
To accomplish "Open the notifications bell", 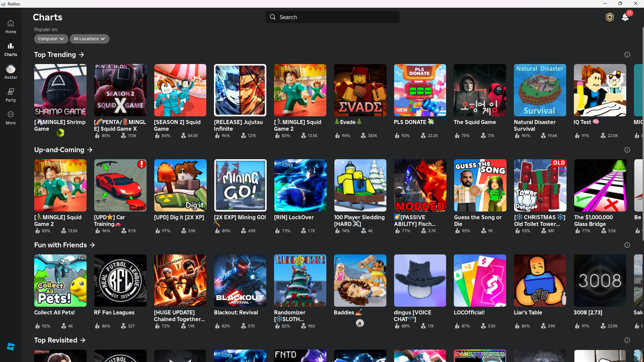I will [x=625, y=17].
